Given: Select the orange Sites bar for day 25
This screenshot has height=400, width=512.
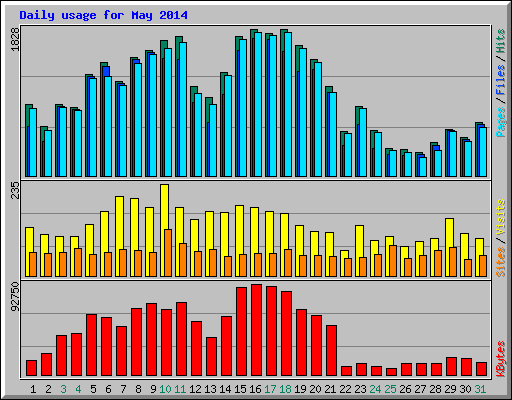Looking at the screenshot, I should (393, 261).
